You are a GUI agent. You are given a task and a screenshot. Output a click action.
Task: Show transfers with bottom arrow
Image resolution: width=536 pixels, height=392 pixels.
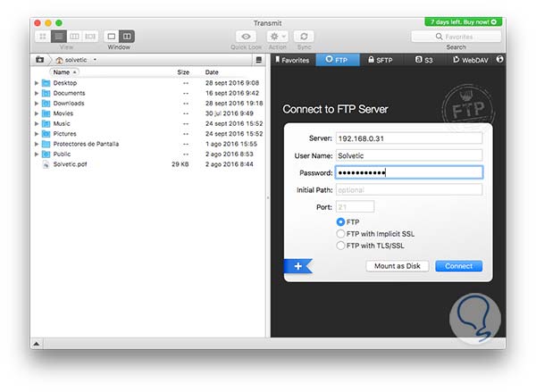pyautogui.click(x=37, y=344)
